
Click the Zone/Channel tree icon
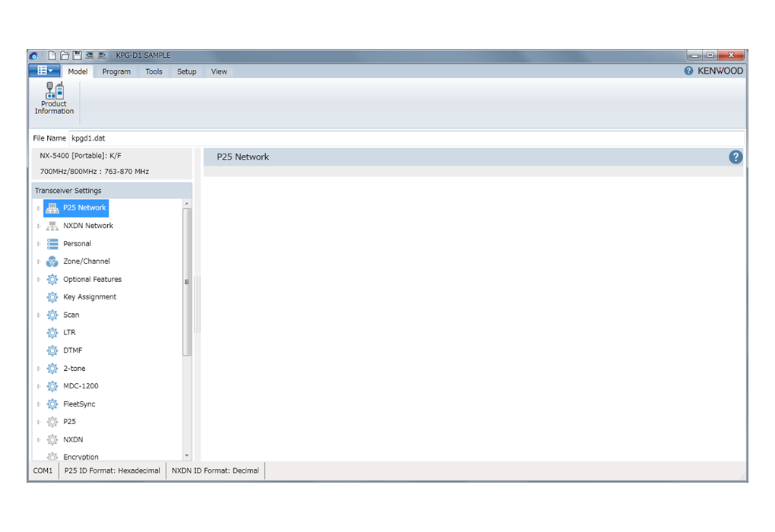(52, 261)
